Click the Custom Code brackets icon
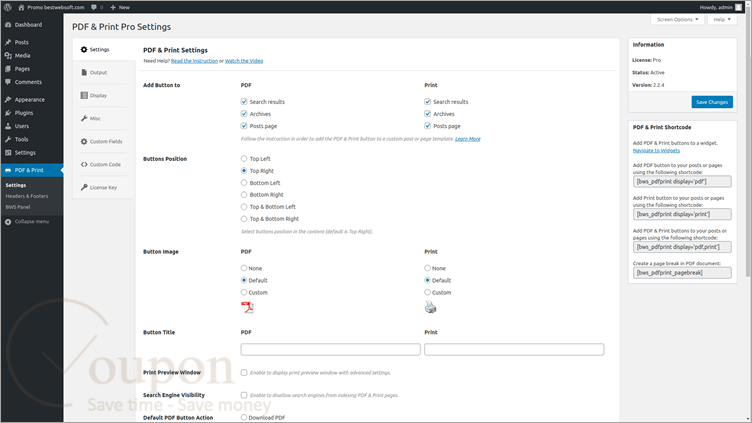Viewport: 752px width, 423px height. pyautogui.click(x=84, y=164)
